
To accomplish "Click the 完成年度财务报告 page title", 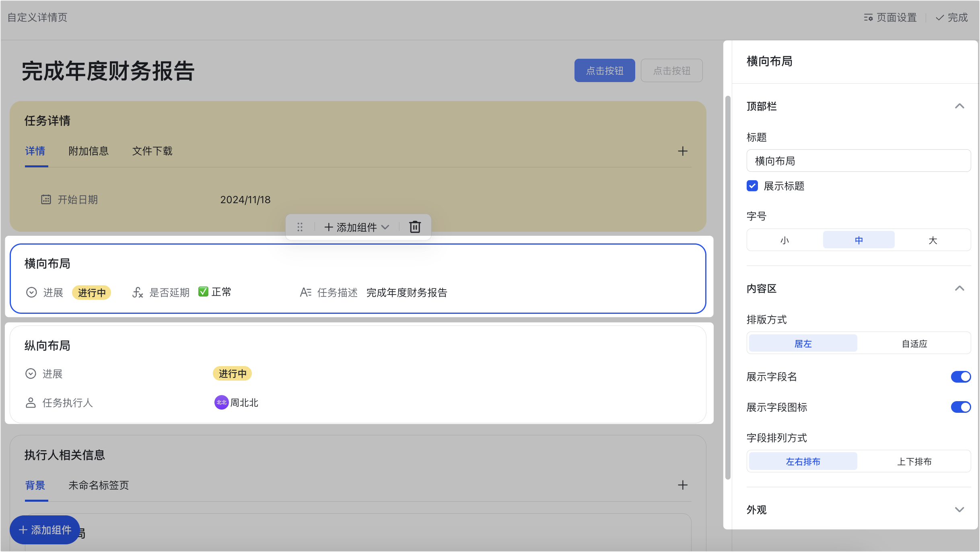I will coord(108,71).
